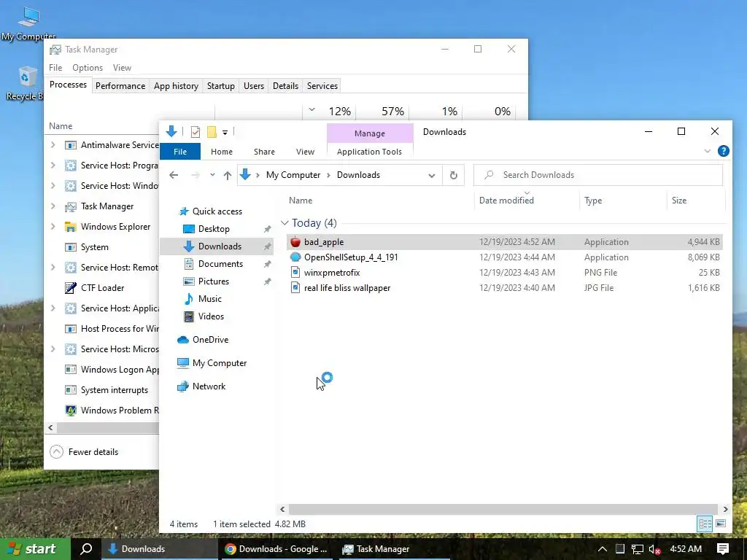This screenshot has width=747, height=560.
Task: Open the File tab in Explorer
Action: (x=180, y=152)
